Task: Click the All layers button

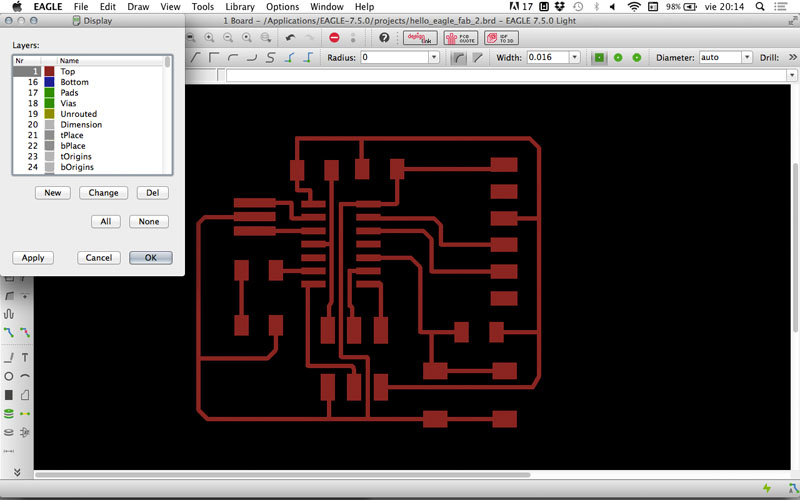Action: pos(106,221)
